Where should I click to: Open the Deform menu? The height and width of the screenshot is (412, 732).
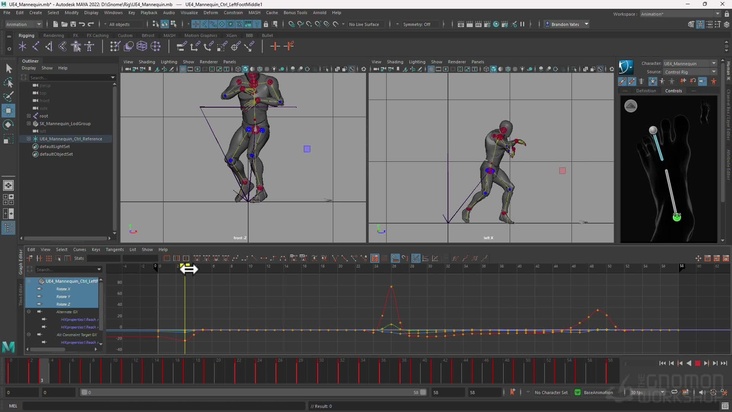click(211, 13)
